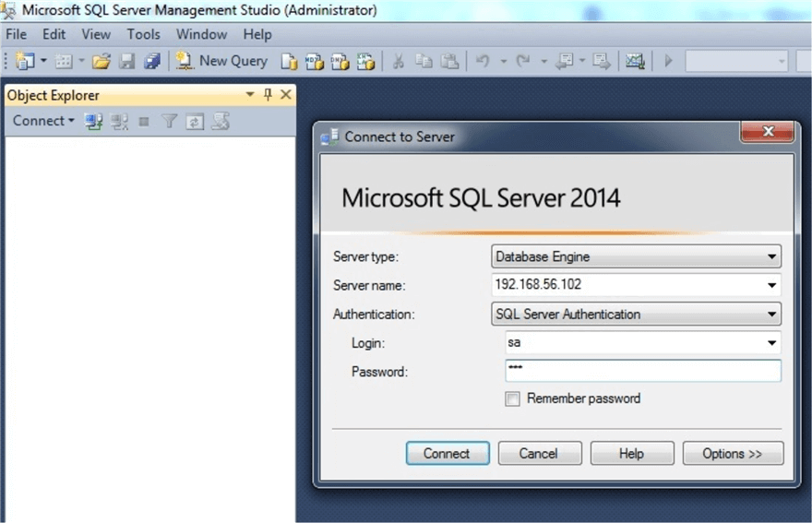812x523 pixels.
Task: Click the Start debugging play icon
Action: point(669,61)
